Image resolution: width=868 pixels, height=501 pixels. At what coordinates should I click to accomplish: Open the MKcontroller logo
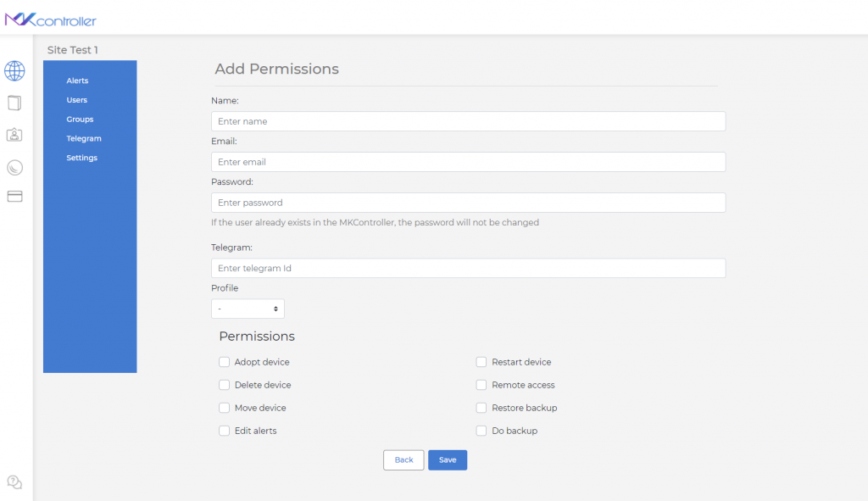click(x=51, y=19)
